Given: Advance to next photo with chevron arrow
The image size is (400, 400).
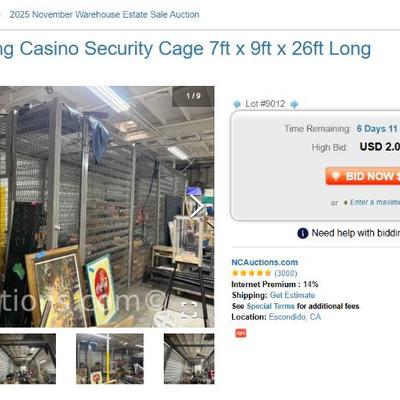Looking at the screenshot, I should click(x=197, y=207).
